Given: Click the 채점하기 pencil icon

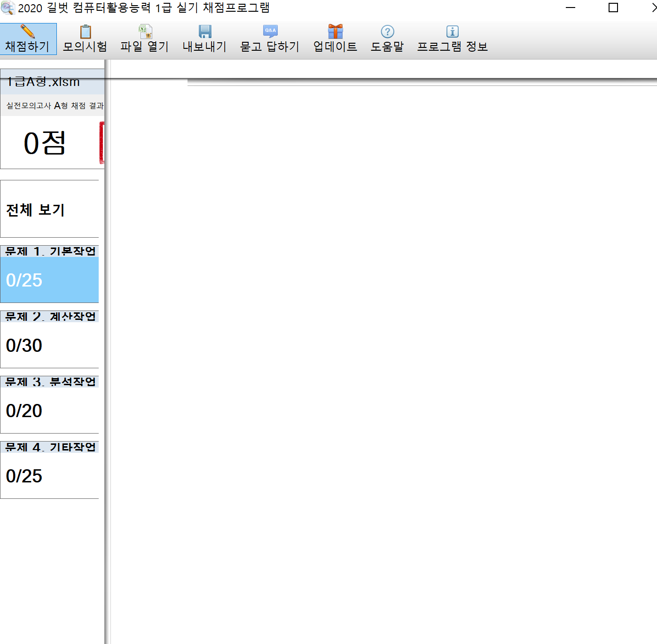Looking at the screenshot, I should (28, 31).
